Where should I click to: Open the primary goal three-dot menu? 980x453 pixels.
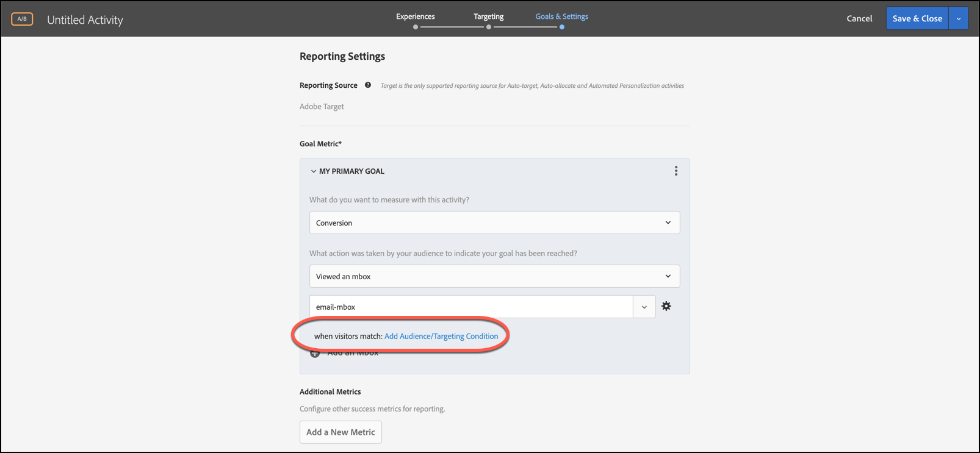[676, 171]
